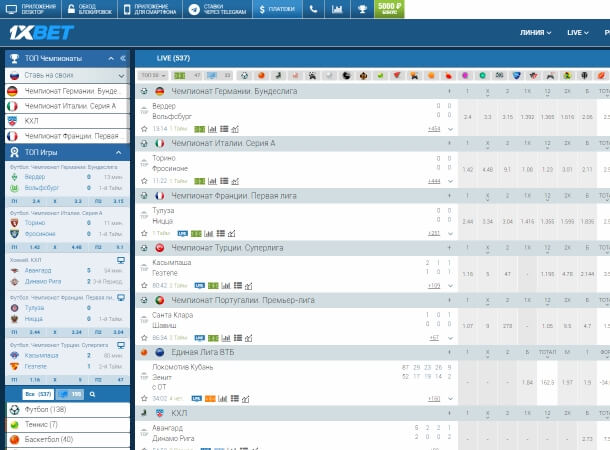Click the green 5000 ₽ bonus button
This screenshot has width=610, height=450.
click(x=389, y=10)
